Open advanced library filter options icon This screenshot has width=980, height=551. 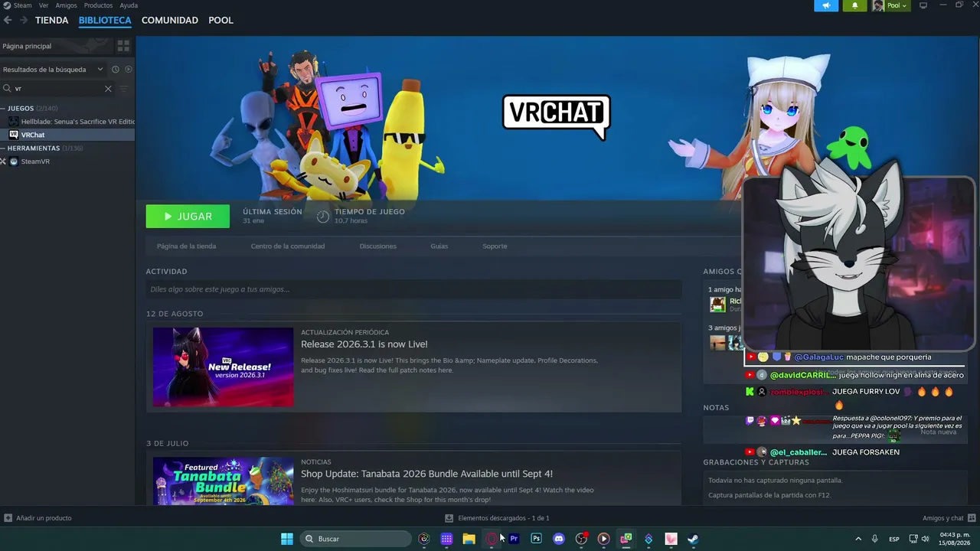pos(124,89)
